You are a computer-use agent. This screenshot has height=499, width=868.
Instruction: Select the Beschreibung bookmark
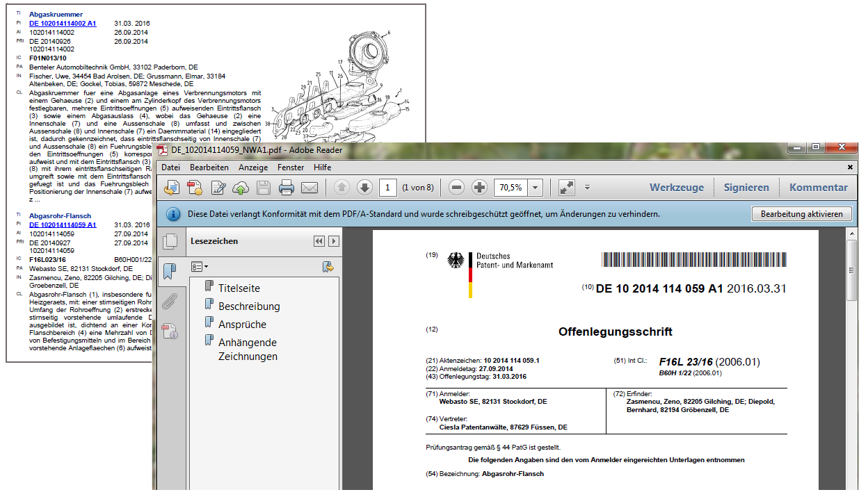click(x=249, y=306)
